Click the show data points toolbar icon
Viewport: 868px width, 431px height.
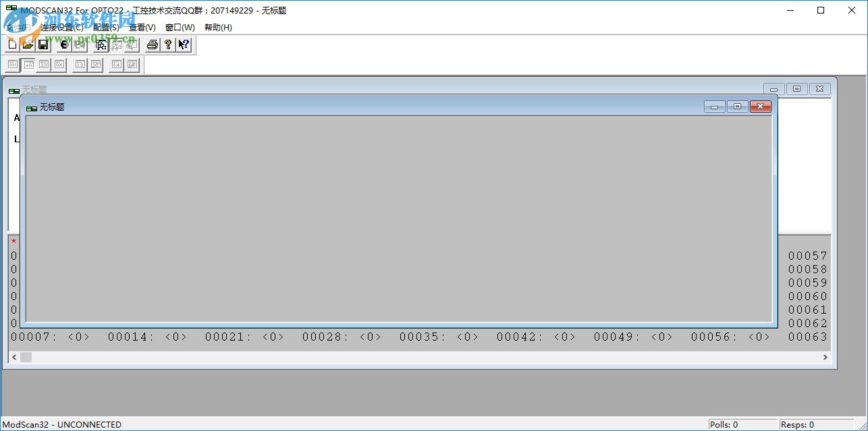click(x=116, y=45)
